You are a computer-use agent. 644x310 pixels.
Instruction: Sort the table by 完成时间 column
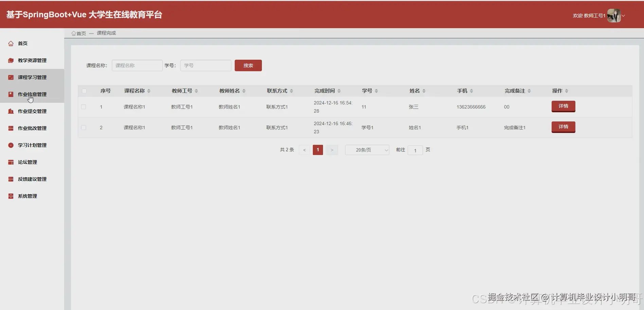coord(339,91)
